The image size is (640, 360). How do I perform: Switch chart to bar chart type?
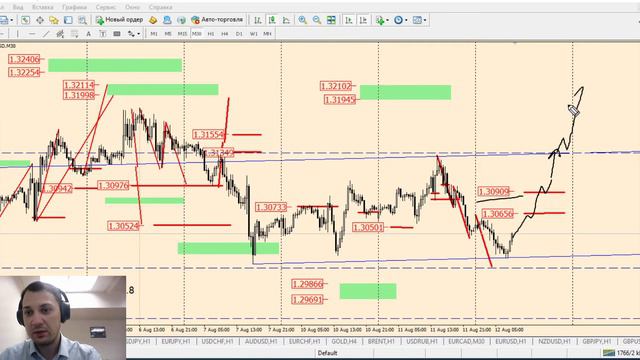click(x=258, y=20)
